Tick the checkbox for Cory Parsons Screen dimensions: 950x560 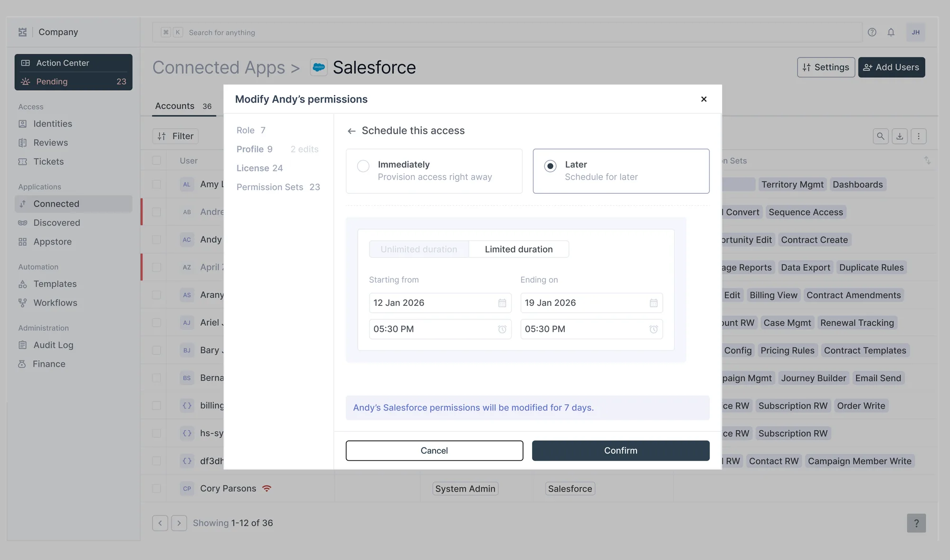click(x=156, y=488)
